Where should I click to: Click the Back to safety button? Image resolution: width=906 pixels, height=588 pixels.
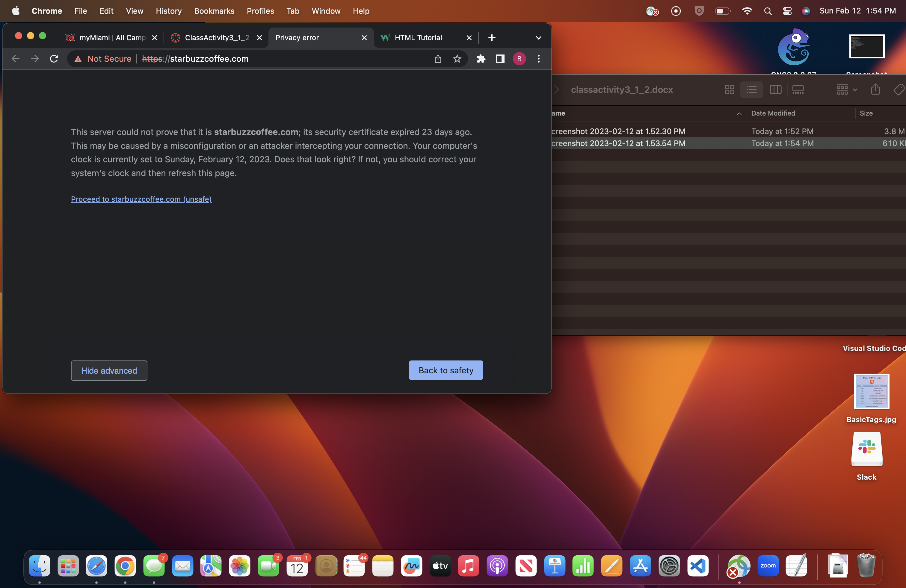(x=446, y=370)
